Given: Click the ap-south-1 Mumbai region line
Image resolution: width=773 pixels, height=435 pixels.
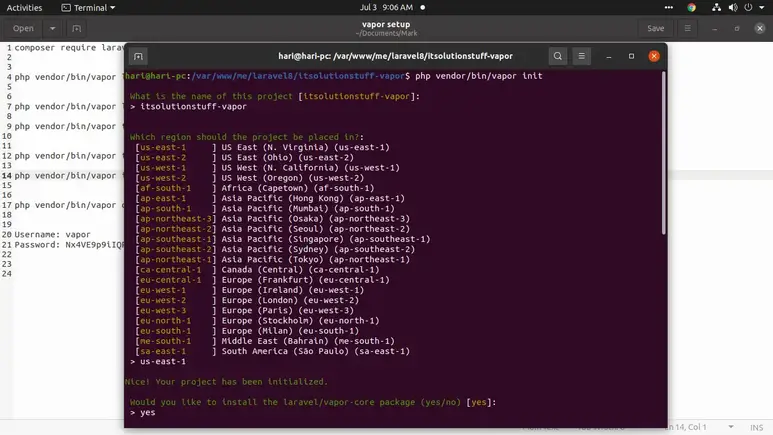Looking at the screenshot, I should pyautogui.click(x=265, y=209).
